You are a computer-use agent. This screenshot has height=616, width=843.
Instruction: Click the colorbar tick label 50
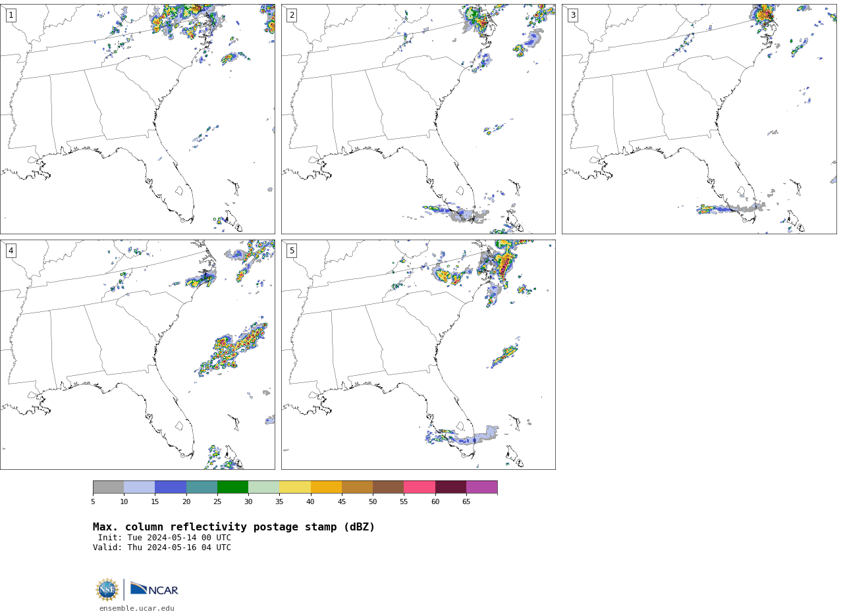pos(373,502)
